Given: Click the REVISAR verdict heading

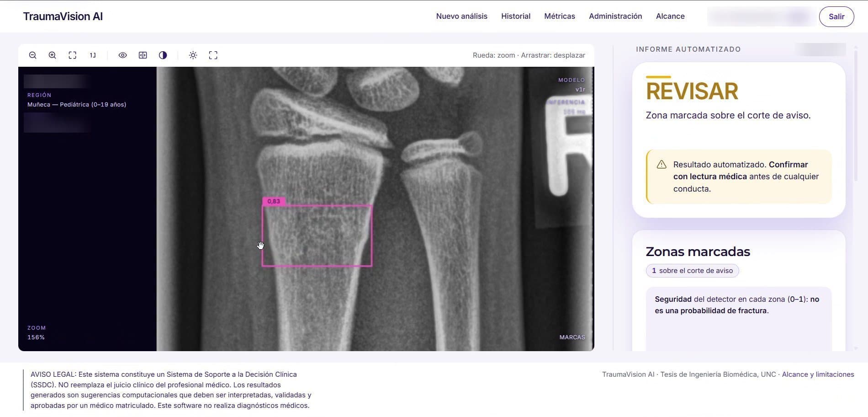Looking at the screenshot, I should click(x=692, y=91).
